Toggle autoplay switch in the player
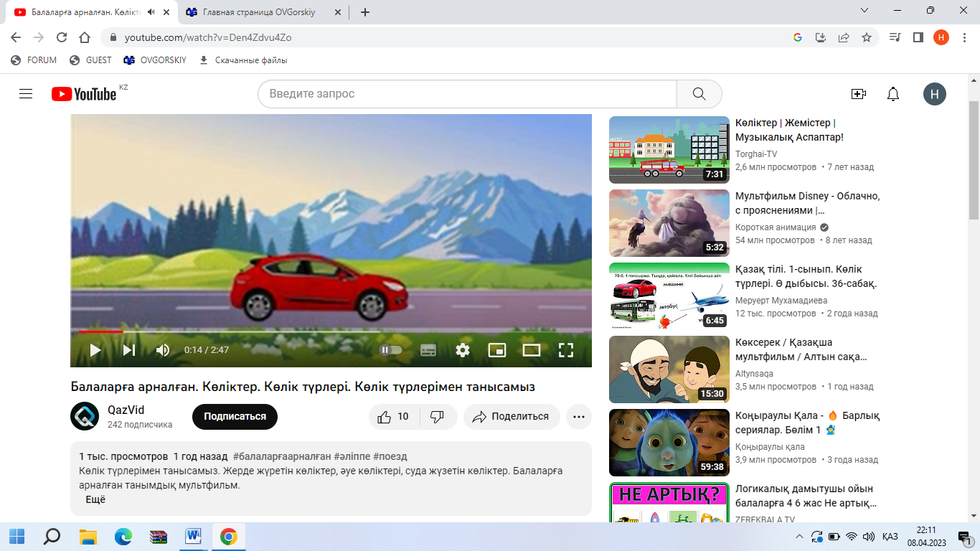 click(x=391, y=350)
